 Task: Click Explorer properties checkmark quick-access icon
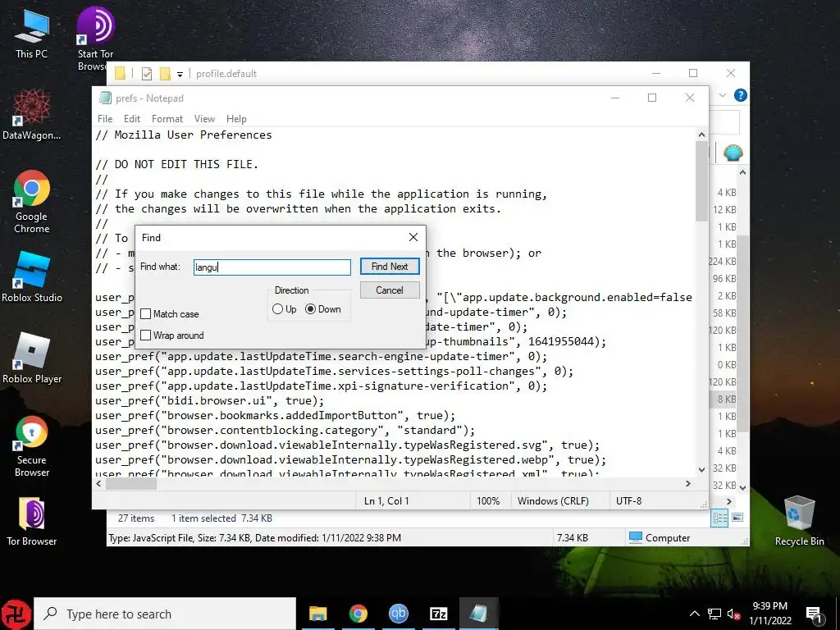147,74
